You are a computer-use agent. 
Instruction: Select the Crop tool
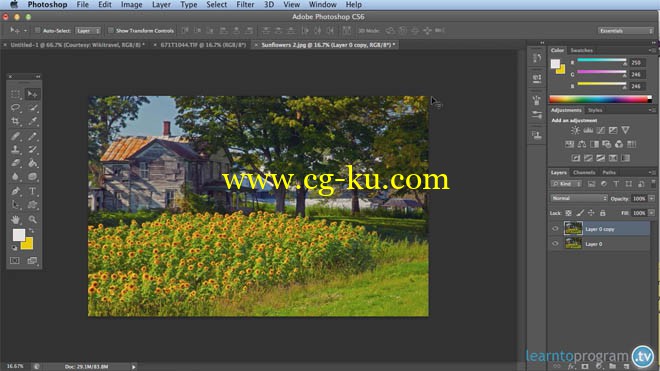coord(16,122)
